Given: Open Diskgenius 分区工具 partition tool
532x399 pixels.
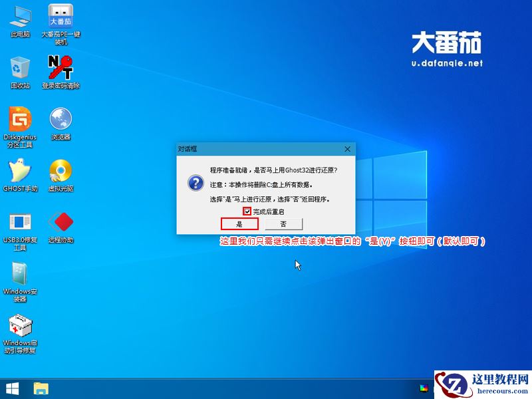Looking at the screenshot, I should point(20,122).
